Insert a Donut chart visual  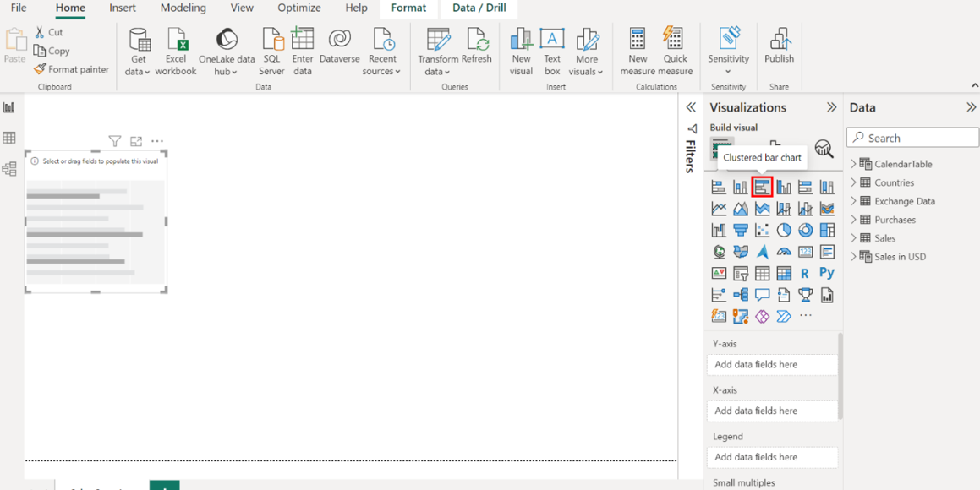coord(805,230)
